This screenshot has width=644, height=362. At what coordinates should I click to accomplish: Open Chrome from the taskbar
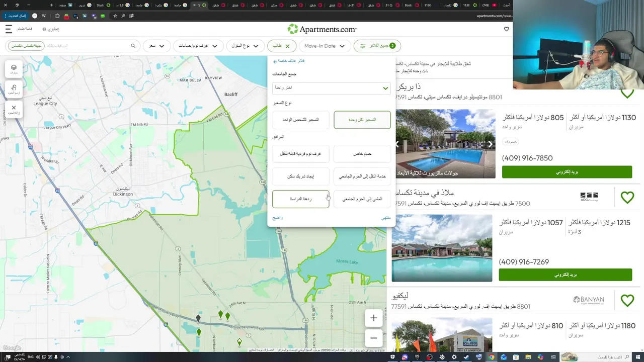(491, 357)
